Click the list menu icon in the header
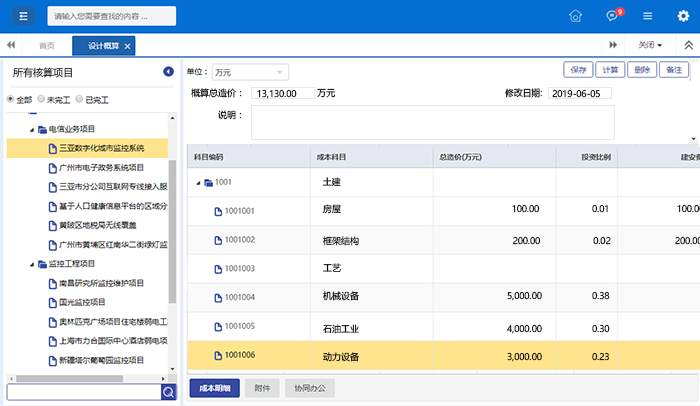 click(648, 16)
